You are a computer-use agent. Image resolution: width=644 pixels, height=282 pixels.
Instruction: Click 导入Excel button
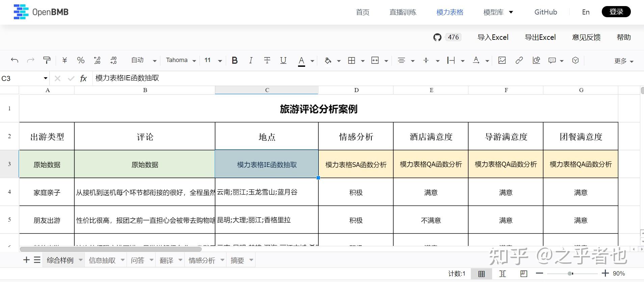pyautogui.click(x=493, y=37)
